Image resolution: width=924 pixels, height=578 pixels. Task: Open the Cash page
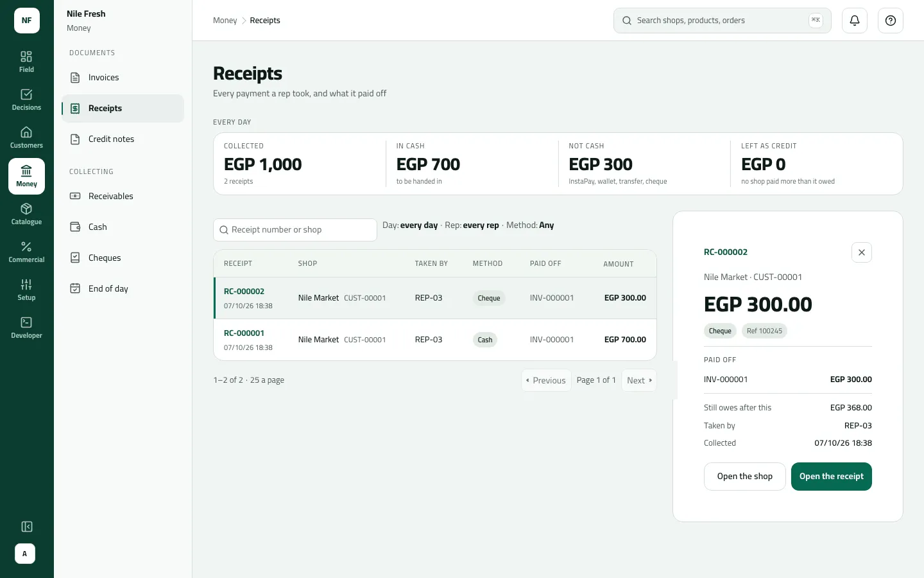click(123, 227)
